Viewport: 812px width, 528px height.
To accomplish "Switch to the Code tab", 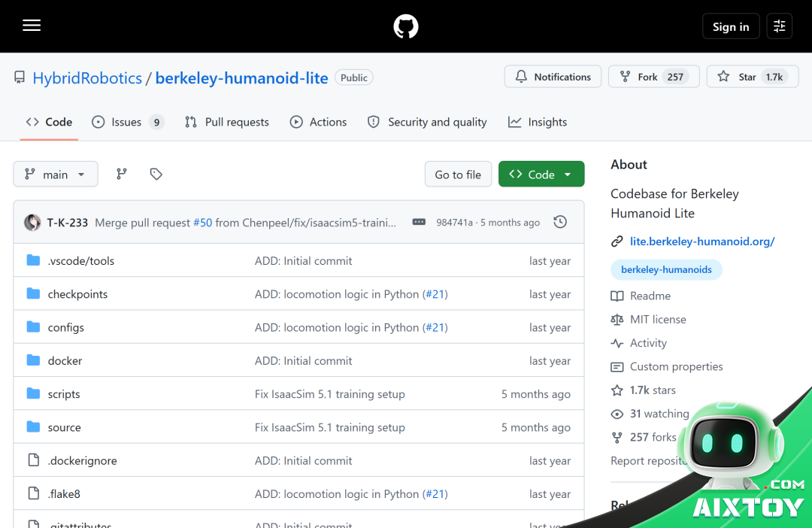I will pos(49,122).
